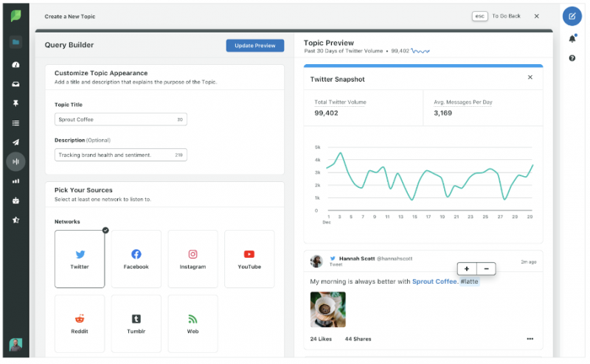
Task: Click the esc key badge to go back
Action: (x=480, y=16)
